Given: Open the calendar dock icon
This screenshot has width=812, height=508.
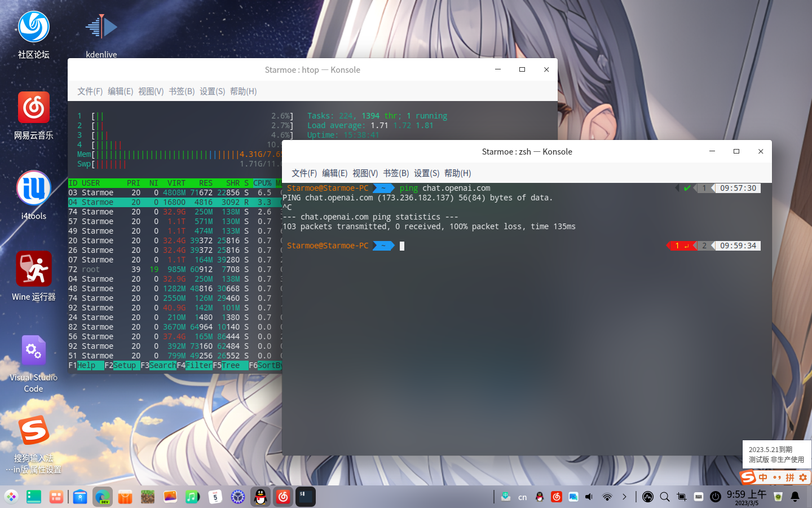Looking at the screenshot, I should click(x=215, y=497).
